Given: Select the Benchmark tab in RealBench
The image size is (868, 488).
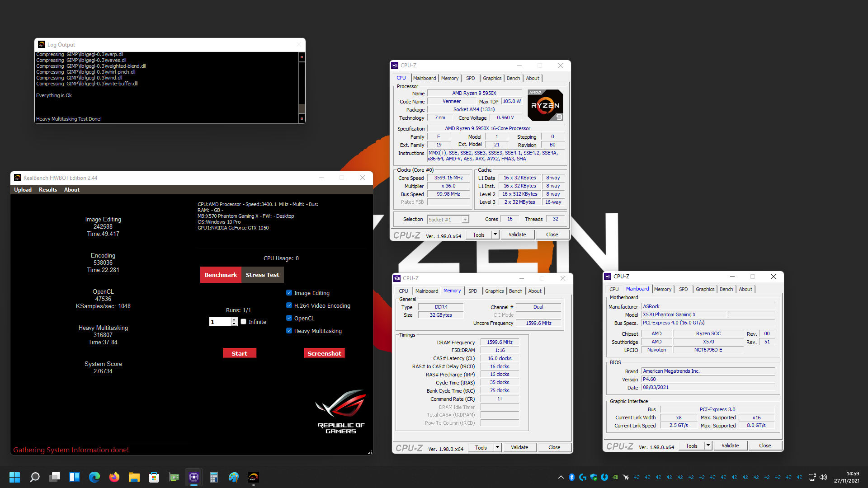Looking at the screenshot, I should pyautogui.click(x=221, y=275).
